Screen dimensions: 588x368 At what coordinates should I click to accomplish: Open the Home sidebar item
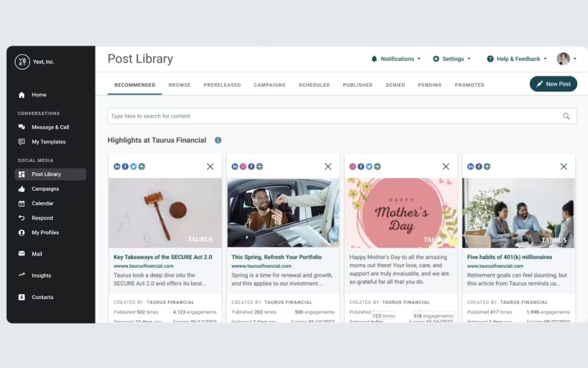click(32, 95)
